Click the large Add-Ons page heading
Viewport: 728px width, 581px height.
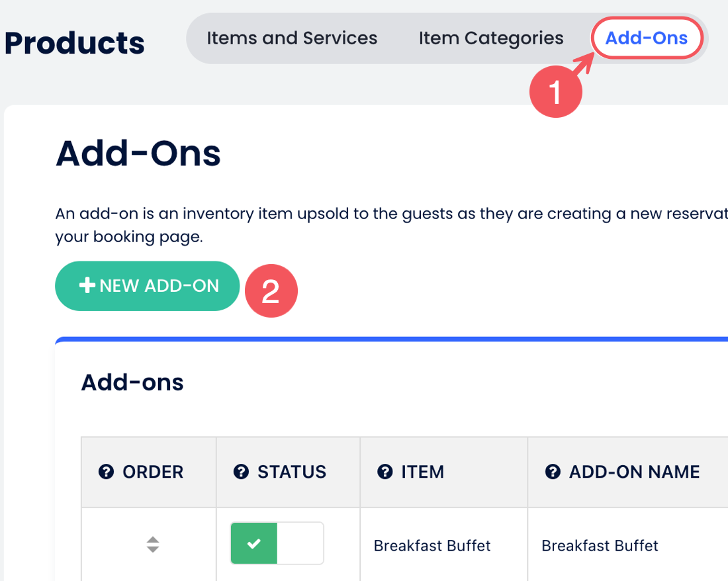[138, 154]
